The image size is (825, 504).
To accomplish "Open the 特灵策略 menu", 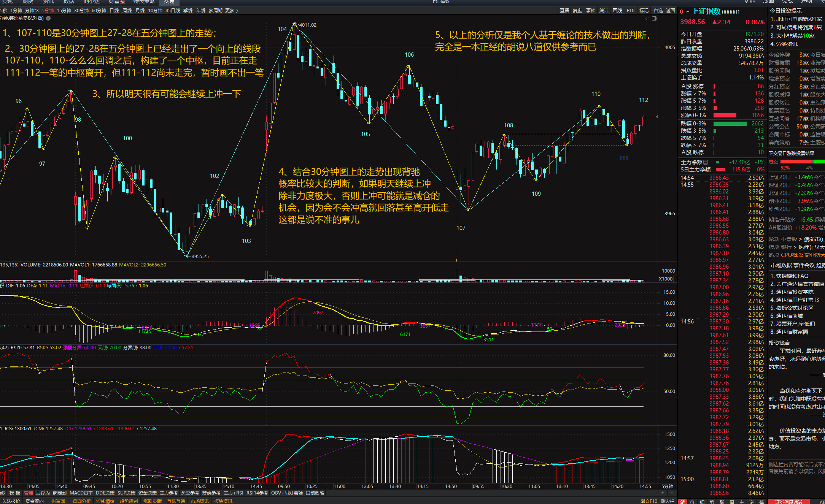I will (x=144, y=2).
